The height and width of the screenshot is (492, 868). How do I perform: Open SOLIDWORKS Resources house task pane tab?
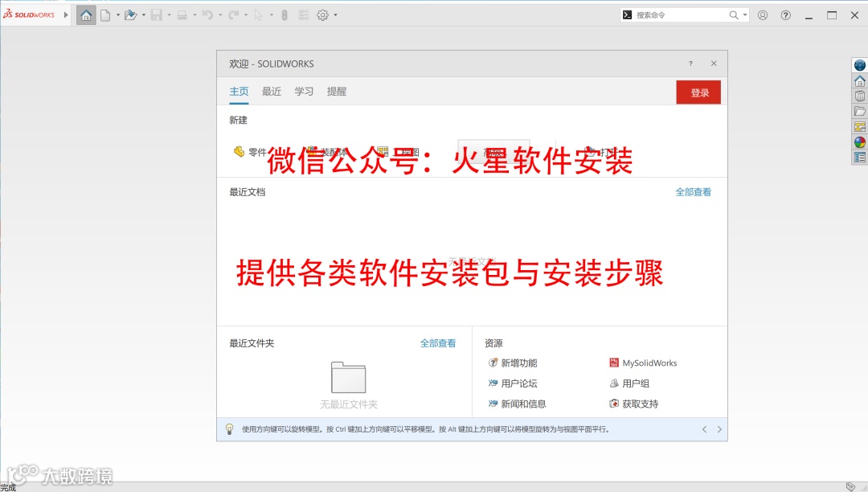pyautogui.click(x=860, y=81)
